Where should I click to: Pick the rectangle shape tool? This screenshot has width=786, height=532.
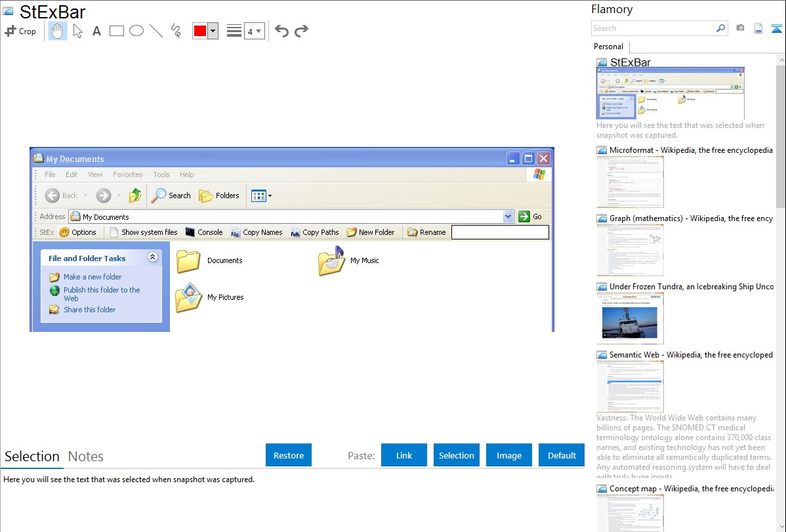point(117,31)
